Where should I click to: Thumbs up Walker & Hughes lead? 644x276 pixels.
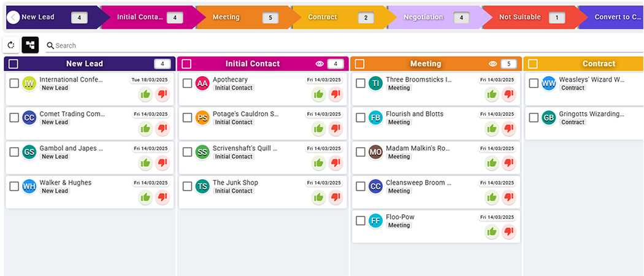click(x=145, y=197)
